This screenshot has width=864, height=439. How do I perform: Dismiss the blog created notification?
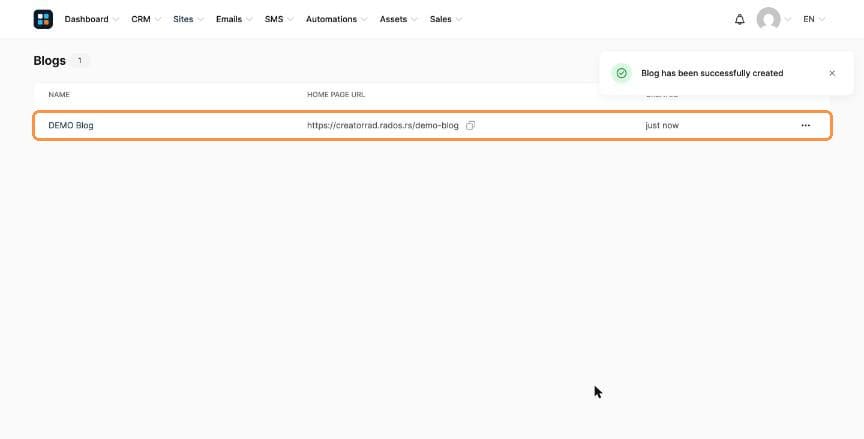tap(832, 73)
